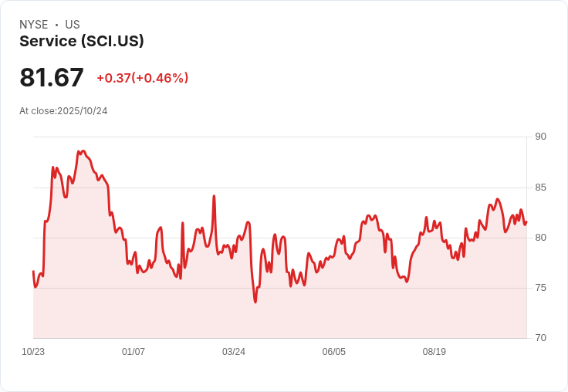Click the 08/19 x-axis date
The height and width of the screenshot is (392, 568).
[x=434, y=352]
